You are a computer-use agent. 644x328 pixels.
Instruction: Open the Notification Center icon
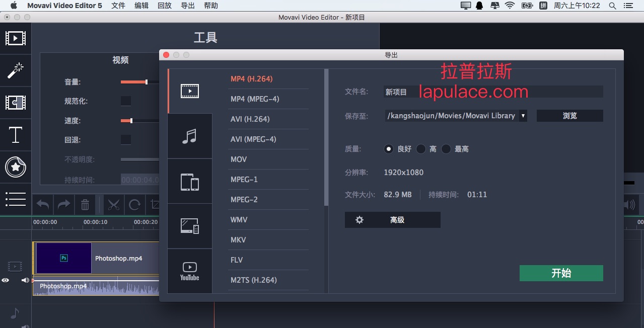pos(627,6)
